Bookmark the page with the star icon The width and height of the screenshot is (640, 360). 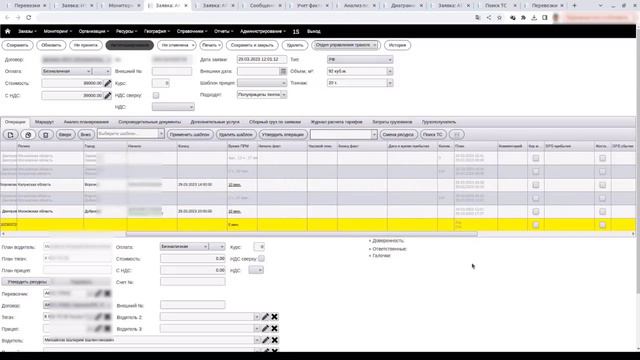[499, 18]
